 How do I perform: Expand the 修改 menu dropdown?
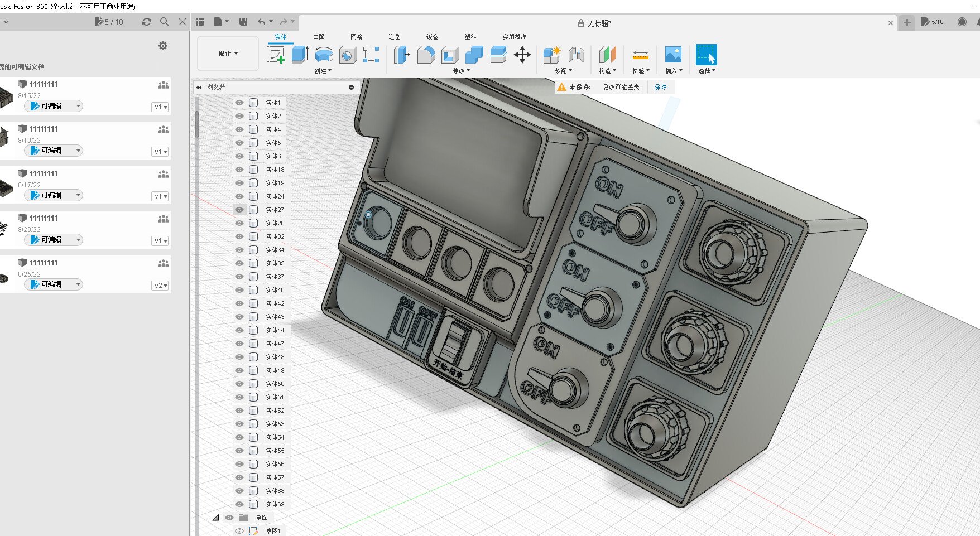462,71
